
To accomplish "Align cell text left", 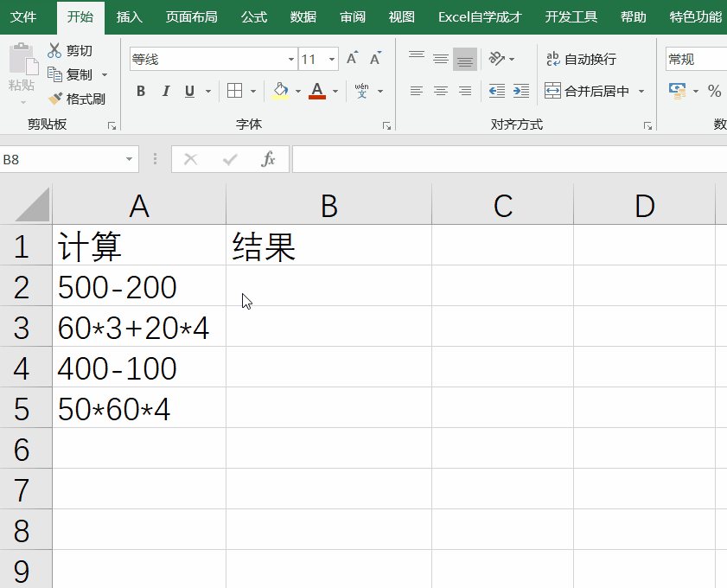I will click(417, 91).
